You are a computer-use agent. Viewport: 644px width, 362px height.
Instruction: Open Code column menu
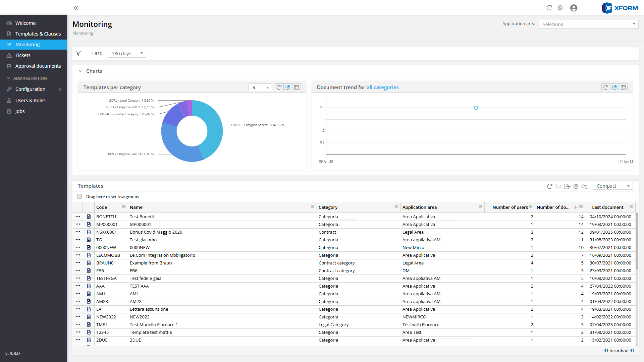[124, 207]
